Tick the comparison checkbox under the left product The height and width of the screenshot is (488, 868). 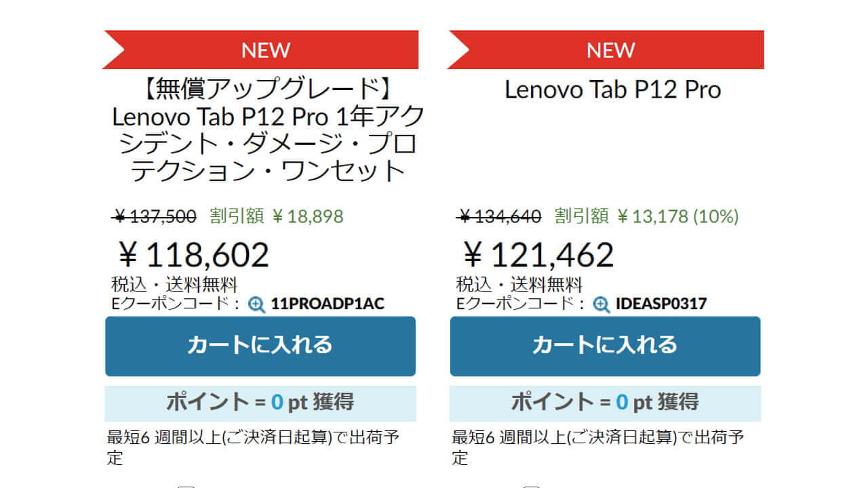point(184,485)
